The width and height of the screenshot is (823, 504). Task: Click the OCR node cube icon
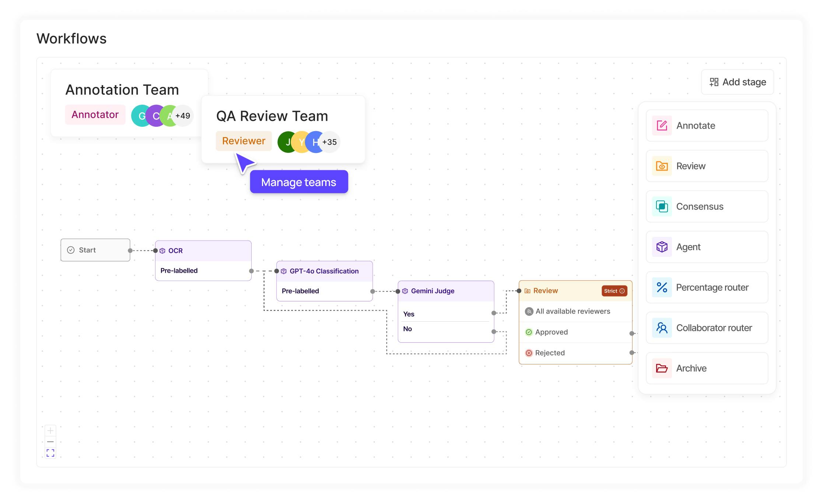(x=162, y=251)
